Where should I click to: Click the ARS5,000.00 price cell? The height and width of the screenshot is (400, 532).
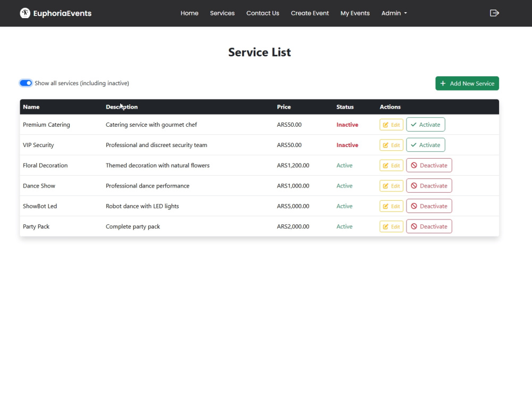click(293, 206)
